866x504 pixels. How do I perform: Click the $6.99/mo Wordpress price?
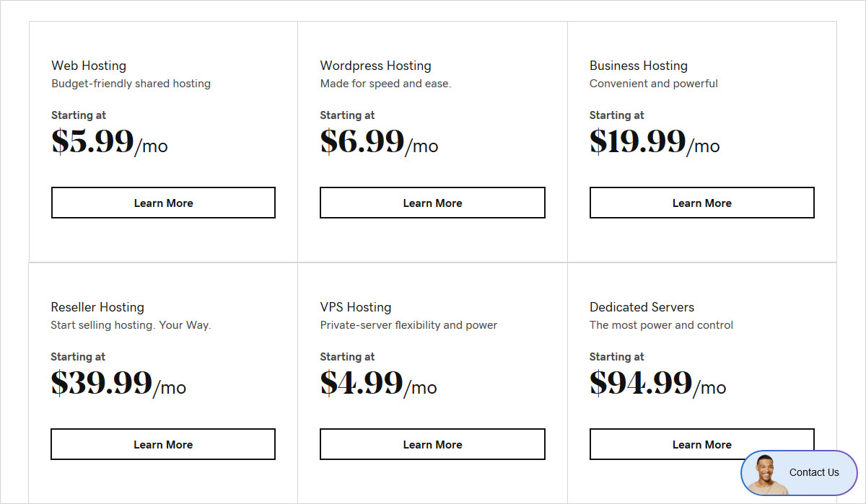click(x=379, y=142)
